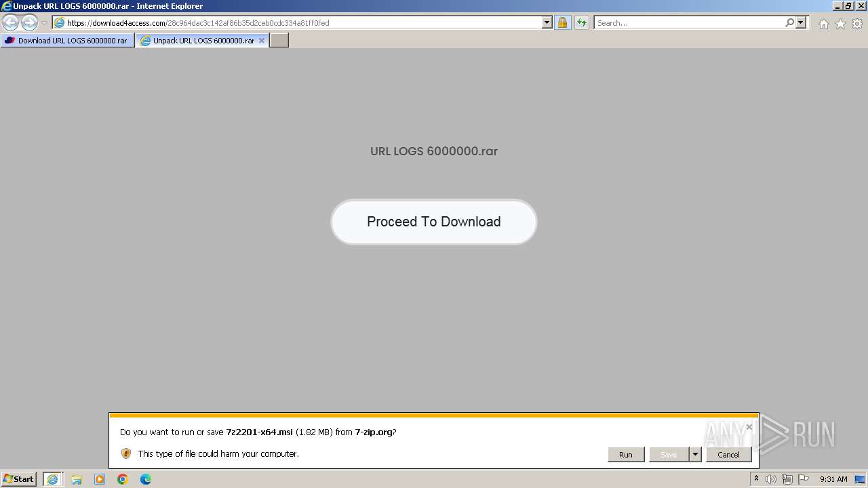Go forward with the Forward arrow button
The height and width of the screenshot is (488, 868).
(29, 23)
